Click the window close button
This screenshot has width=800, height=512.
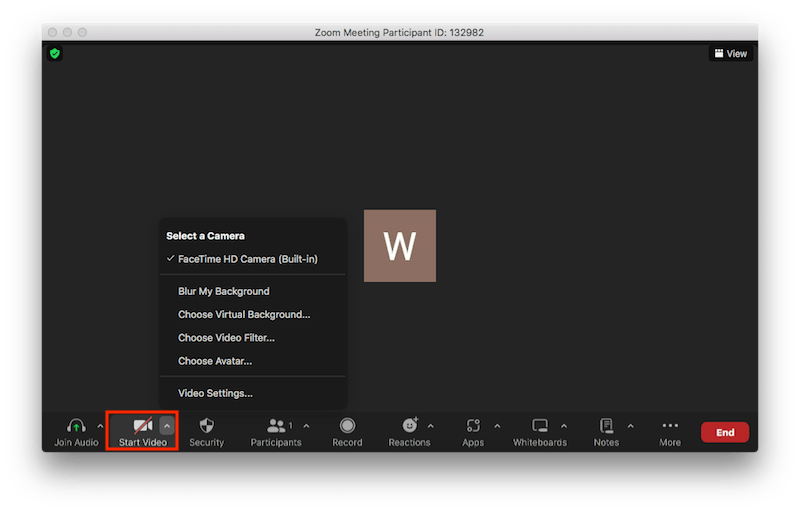[53, 32]
